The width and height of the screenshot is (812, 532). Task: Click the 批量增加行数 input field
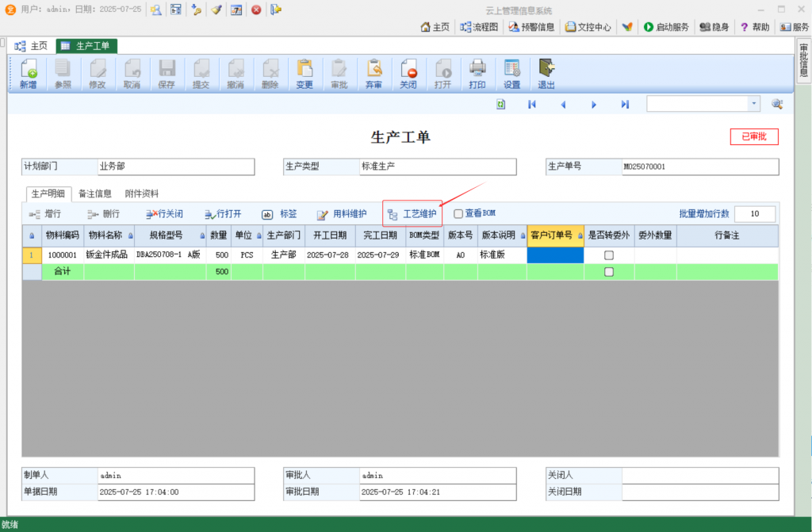click(x=755, y=213)
